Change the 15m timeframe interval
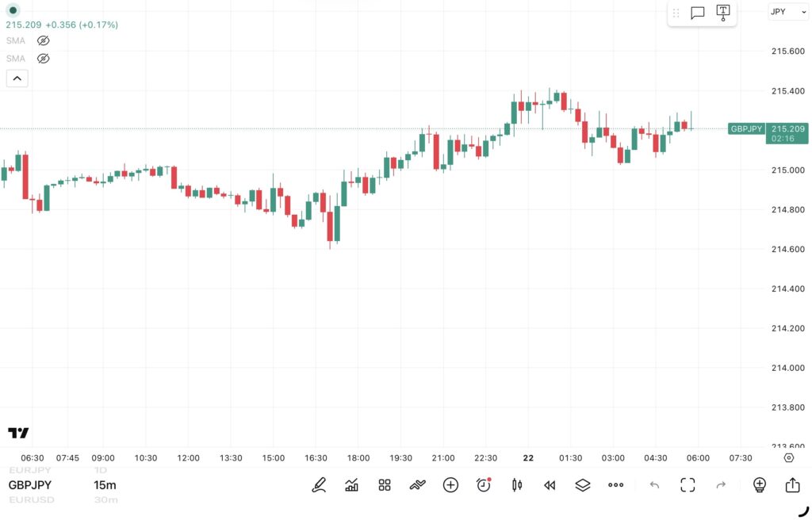 [105, 485]
